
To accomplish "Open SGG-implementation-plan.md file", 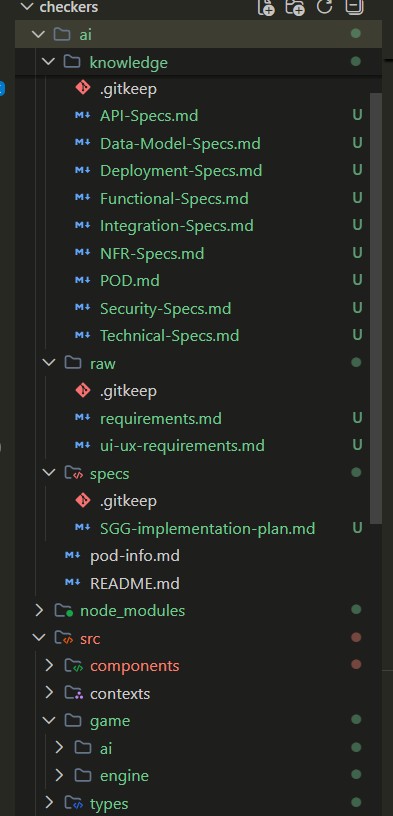I will pyautogui.click(x=208, y=529).
